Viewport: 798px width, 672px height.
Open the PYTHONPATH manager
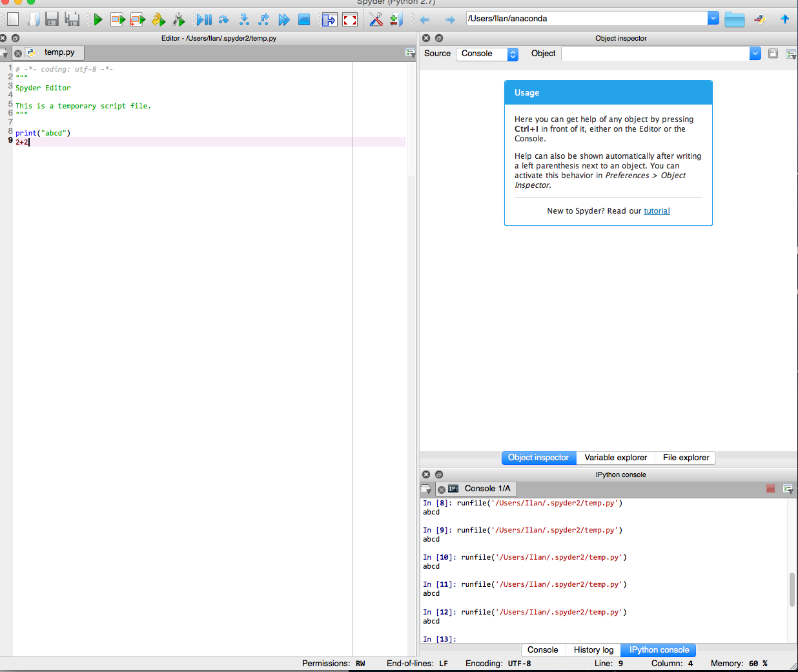click(x=396, y=20)
